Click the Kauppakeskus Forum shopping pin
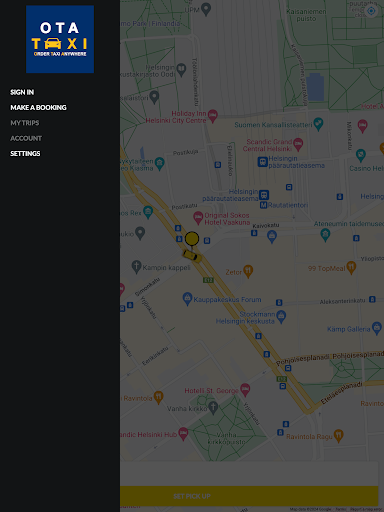Screen dimensions: 384x512 tap(187, 298)
